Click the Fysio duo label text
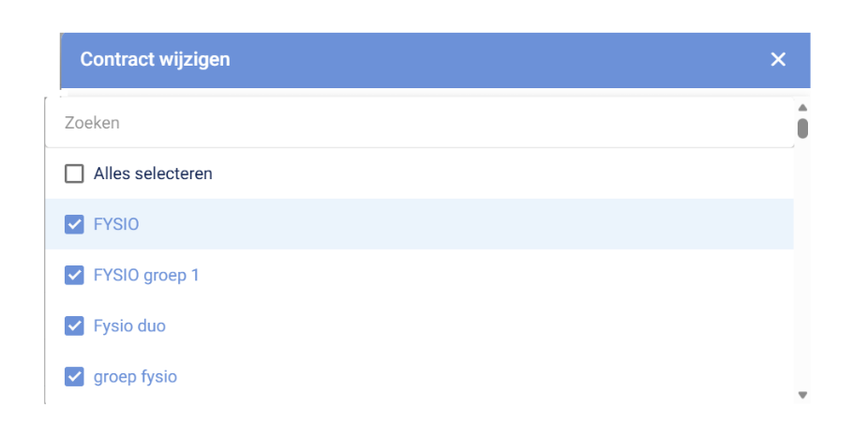Viewport: 868px width, 423px height. click(x=129, y=326)
